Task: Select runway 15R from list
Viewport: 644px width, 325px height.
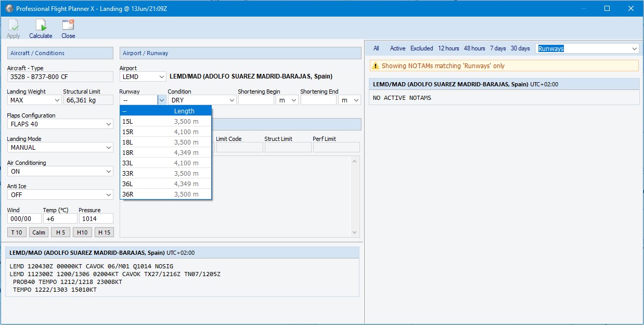Action: (x=165, y=132)
